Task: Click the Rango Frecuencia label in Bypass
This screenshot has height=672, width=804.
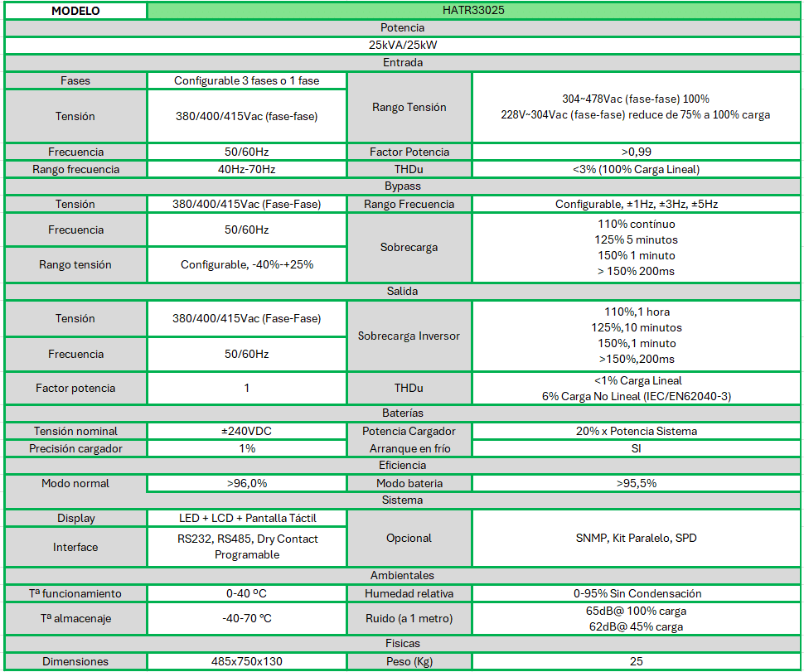Action: click(x=409, y=204)
